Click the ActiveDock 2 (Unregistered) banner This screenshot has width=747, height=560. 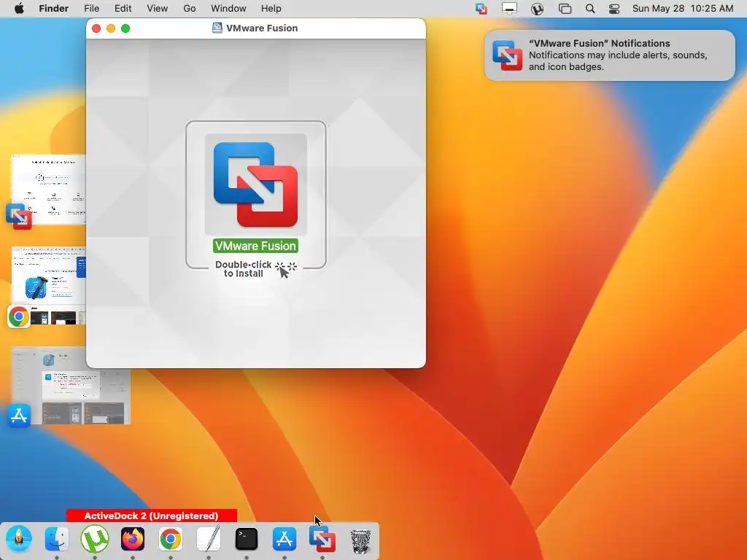point(152,516)
